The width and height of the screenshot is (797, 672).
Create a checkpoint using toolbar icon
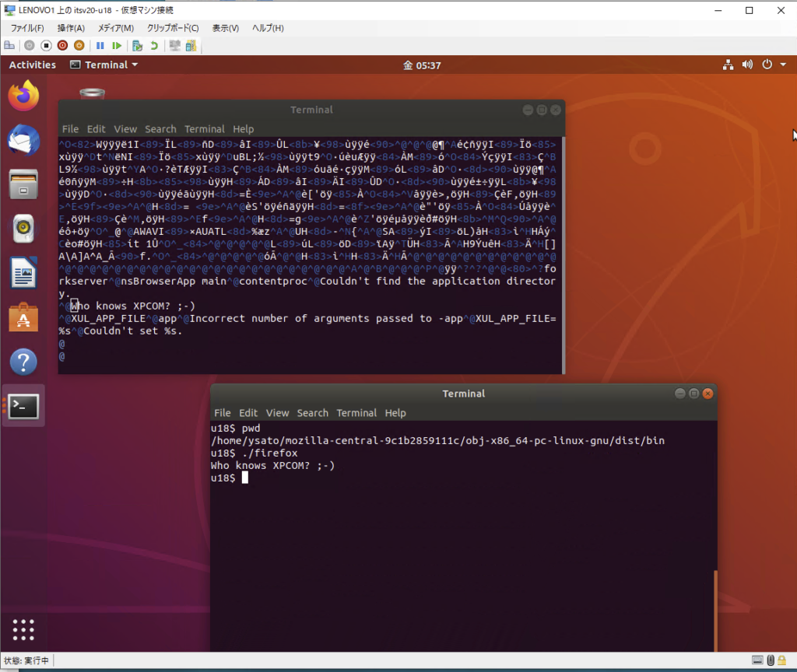tap(137, 46)
